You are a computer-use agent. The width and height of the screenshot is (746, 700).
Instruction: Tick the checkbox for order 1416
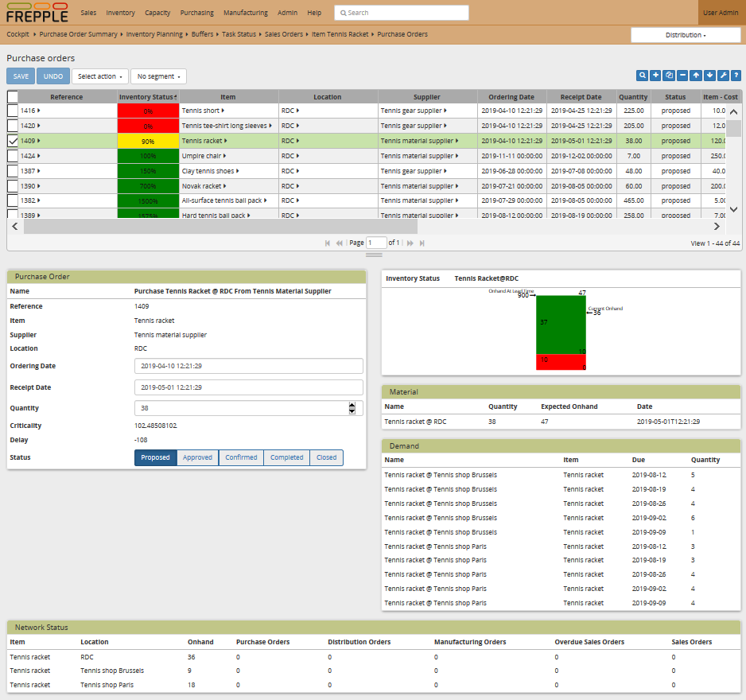coord(13,111)
